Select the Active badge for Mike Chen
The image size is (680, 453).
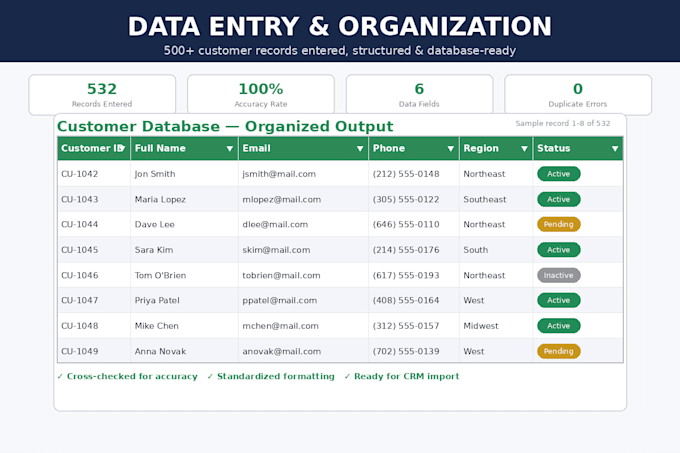coord(559,326)
